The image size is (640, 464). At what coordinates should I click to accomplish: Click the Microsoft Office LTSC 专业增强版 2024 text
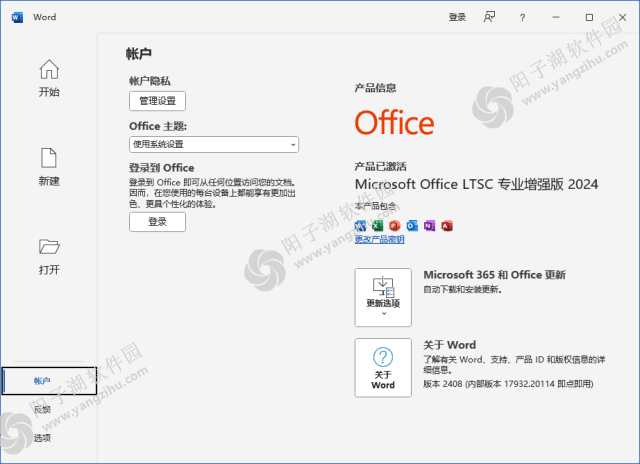click(476, 184)
